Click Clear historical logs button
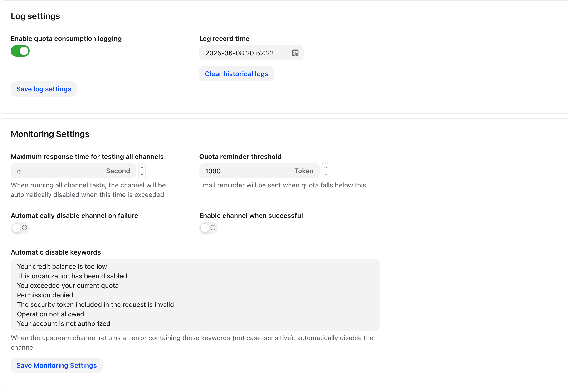The height and width of the screenshot is (392, 568). (236, 74)
